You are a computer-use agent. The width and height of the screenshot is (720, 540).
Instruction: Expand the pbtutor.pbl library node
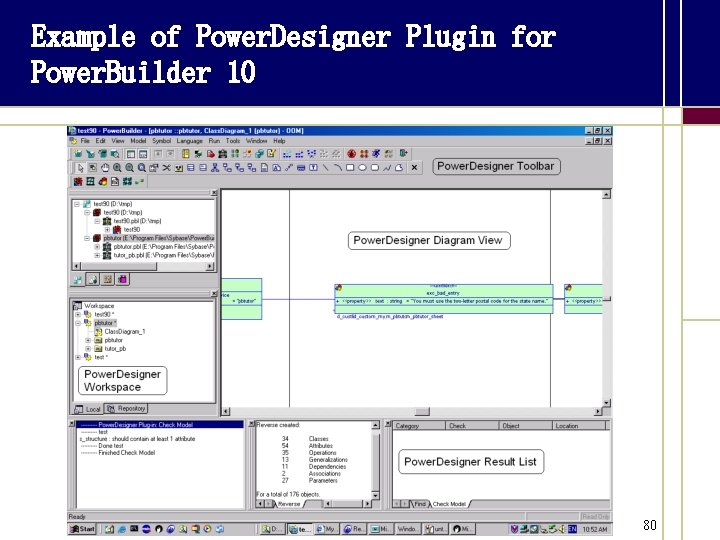97,247
